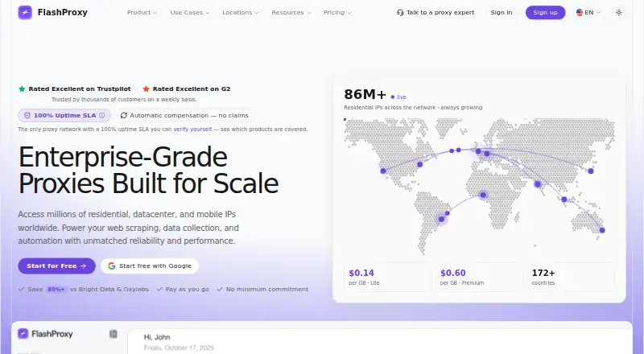Click the $0.60 per GB Premium card
The height and width of the screenshot is (354, 644).
[x=480, y=278]
